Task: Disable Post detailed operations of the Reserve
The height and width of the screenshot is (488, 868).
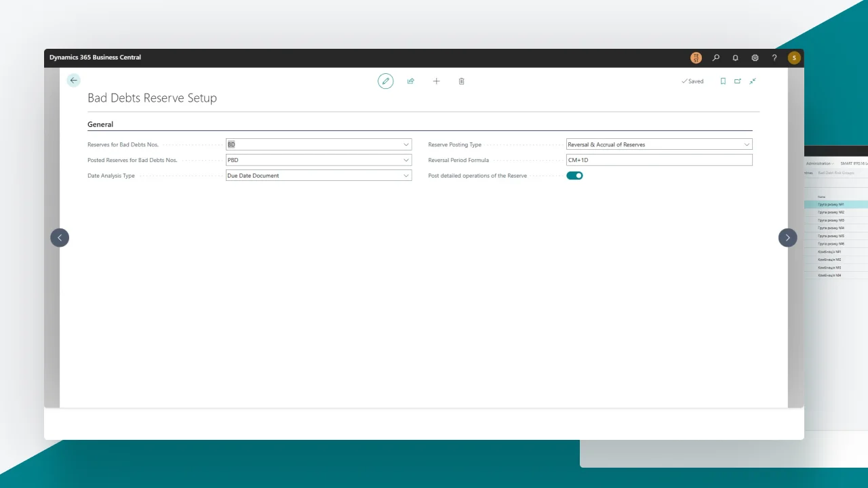Action: coord(574,176)
